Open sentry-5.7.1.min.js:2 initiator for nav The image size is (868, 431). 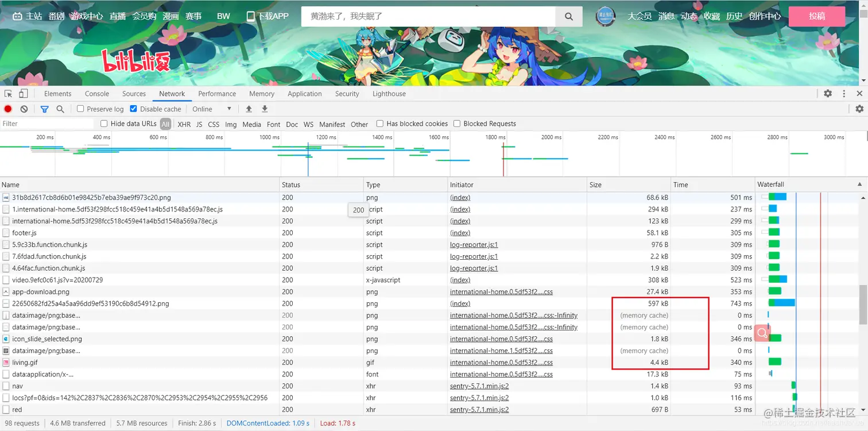coord(479,386)
